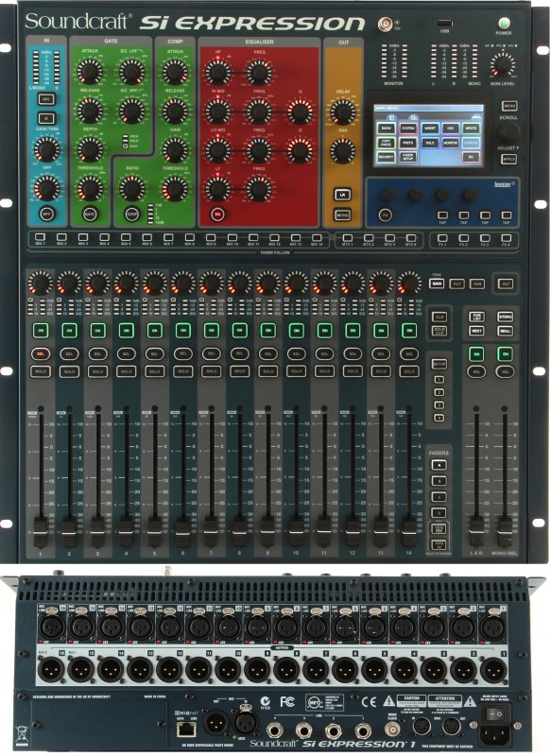Click the equaliser HF gain knob
551x756 pixels.
tap(217, 73)
